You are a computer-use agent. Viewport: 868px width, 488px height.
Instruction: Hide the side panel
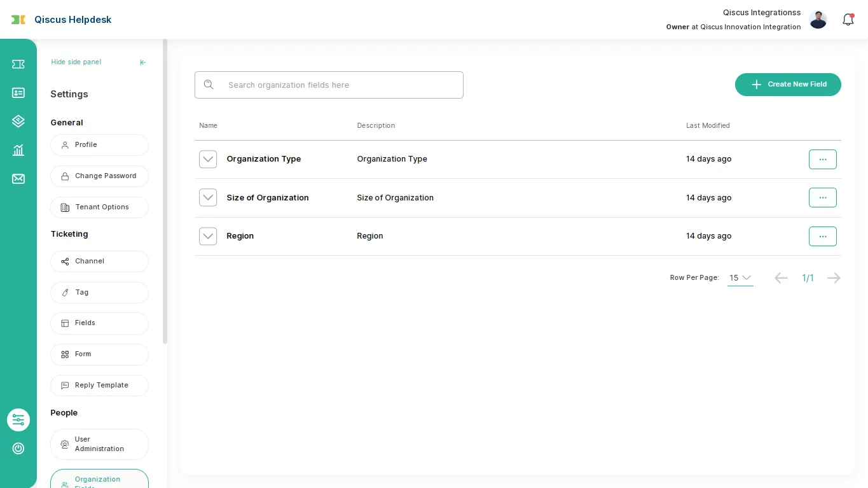[99, 62]
